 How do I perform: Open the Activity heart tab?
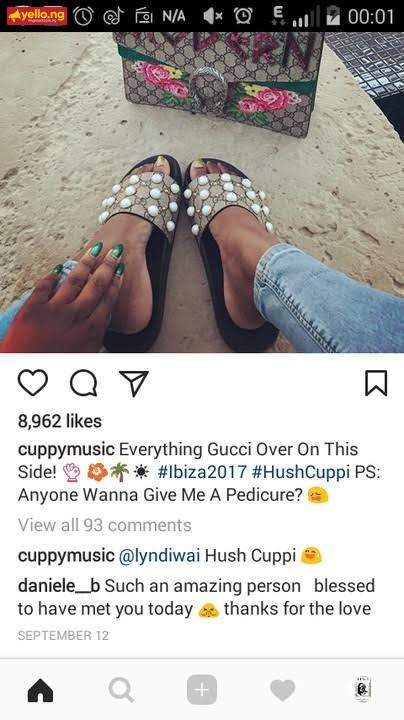[x=282, y=690]
